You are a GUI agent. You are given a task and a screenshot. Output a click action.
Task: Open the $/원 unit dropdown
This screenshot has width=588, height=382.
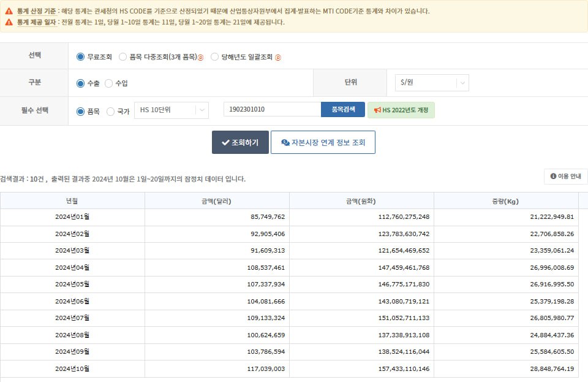(x=432, y=83)
